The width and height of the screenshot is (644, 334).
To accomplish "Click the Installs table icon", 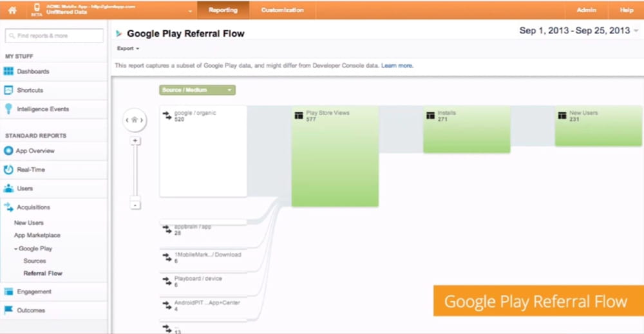I will pos(430,116).
